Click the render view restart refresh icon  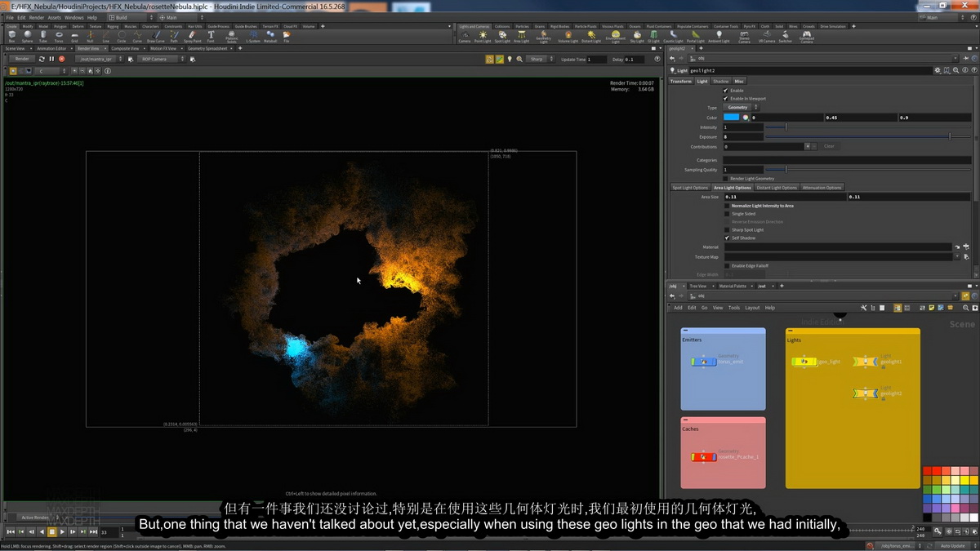pyautogui.click(x=42, y=59)
